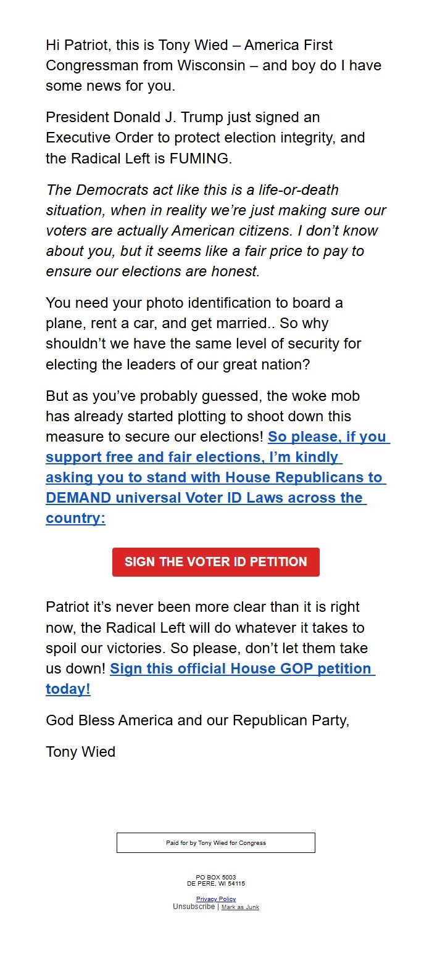The image size is (432, 980).
Task: Click the italicized Democrats quote paragraph
Action: 216,230
